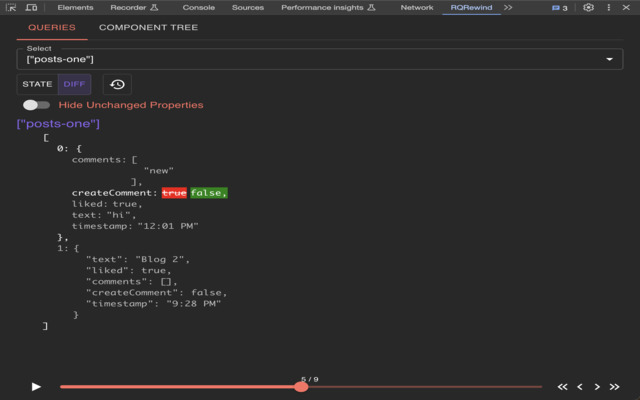Viewport: 640px width, 400px height.
Task: Click the "createComment": false line in item 1
Action: [x=156, y=292]
